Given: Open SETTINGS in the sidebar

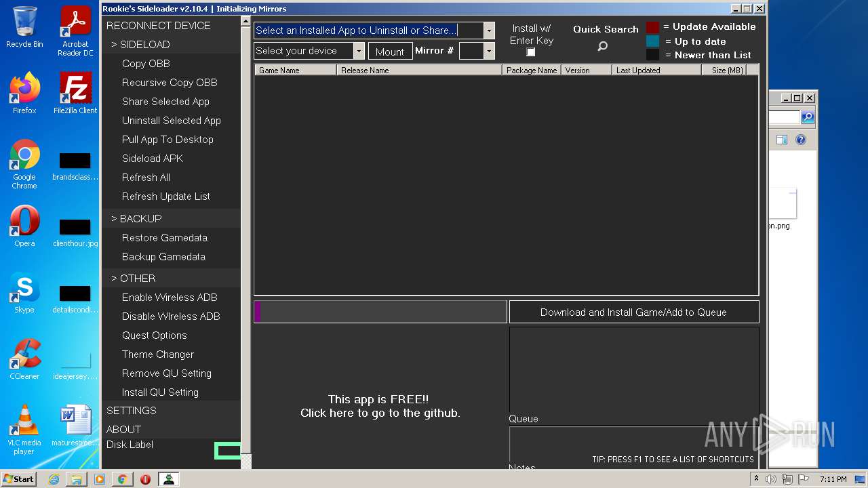Looking at the screenshot, I should pyautogui.click(x=132, y=411).
